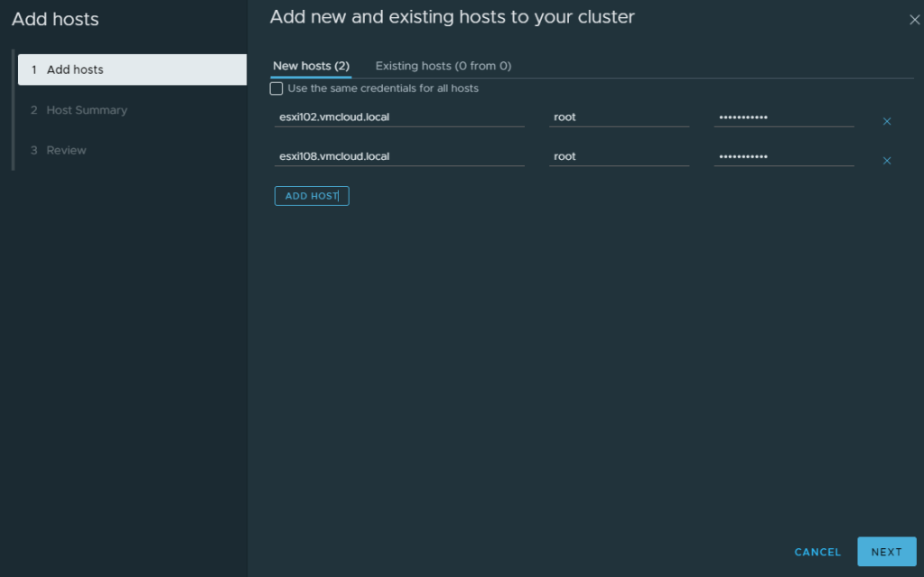
Task: Click the Add hosts sidebar heading
Action: [55, 19]
